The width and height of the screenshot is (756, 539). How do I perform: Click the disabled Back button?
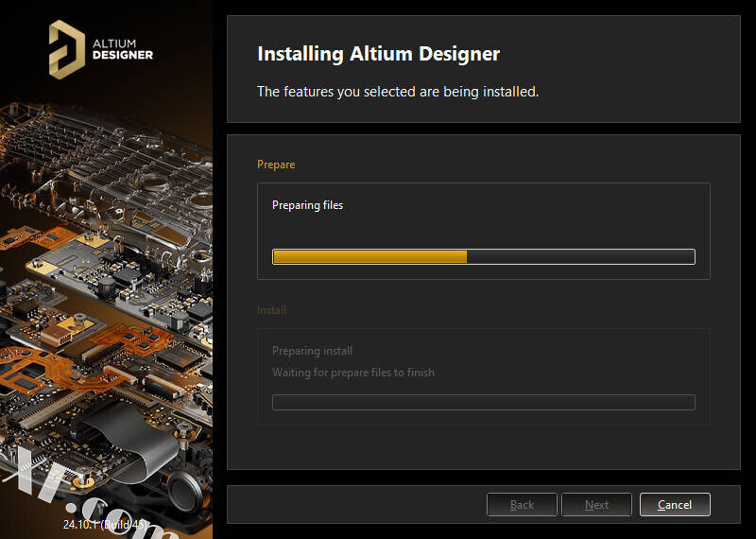coord(522,505)
